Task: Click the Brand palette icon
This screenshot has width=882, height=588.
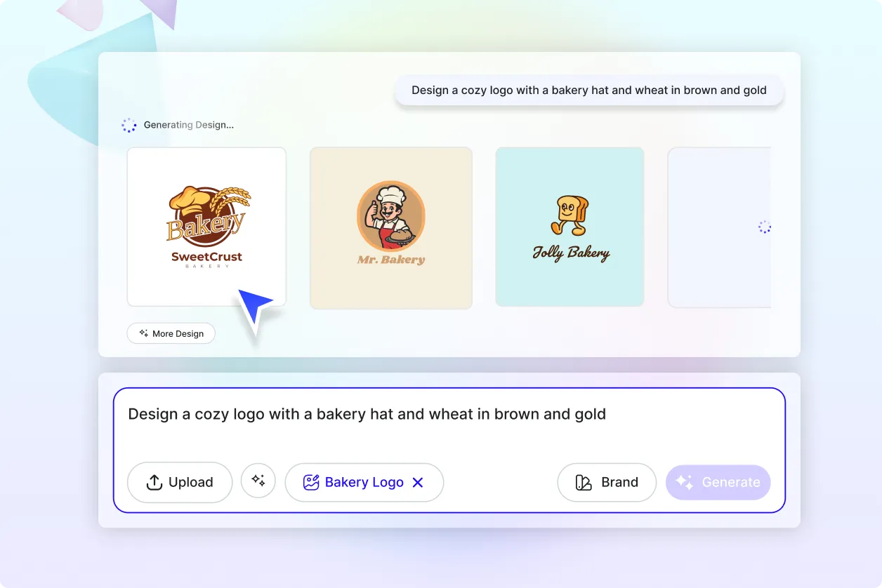Action: [584, 482]
